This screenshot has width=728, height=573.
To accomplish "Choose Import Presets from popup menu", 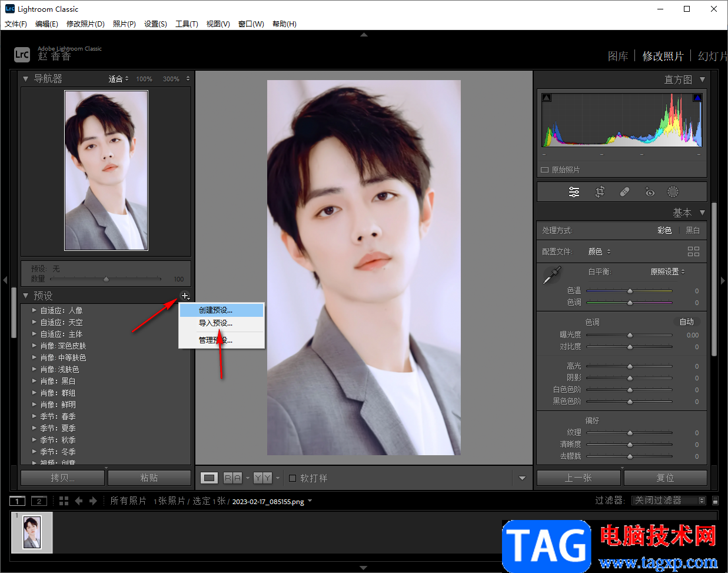I will pos(222,323).
